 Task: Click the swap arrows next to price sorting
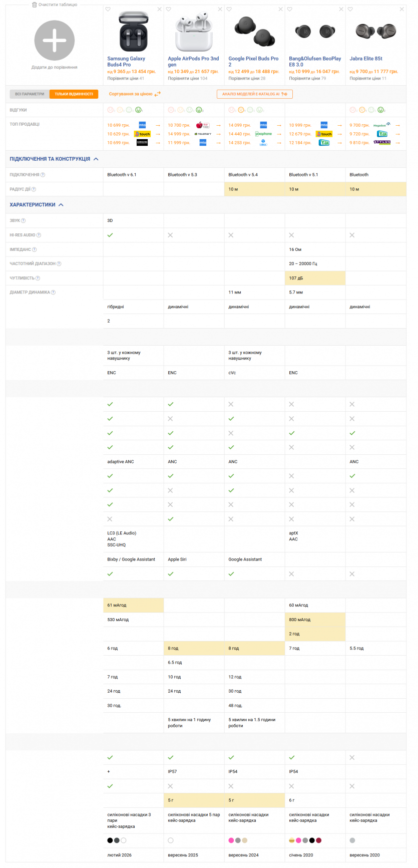click(158, 94)
